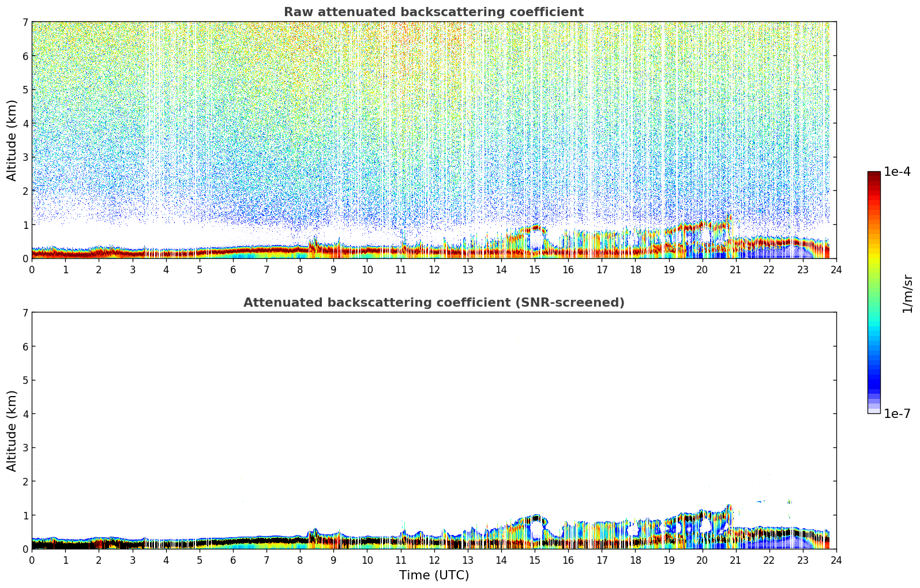The height and width of the screenshot is (588, 920).
Task: Click time tick '24' under the SNR-screened plot
Action: [x=836, y=560]
